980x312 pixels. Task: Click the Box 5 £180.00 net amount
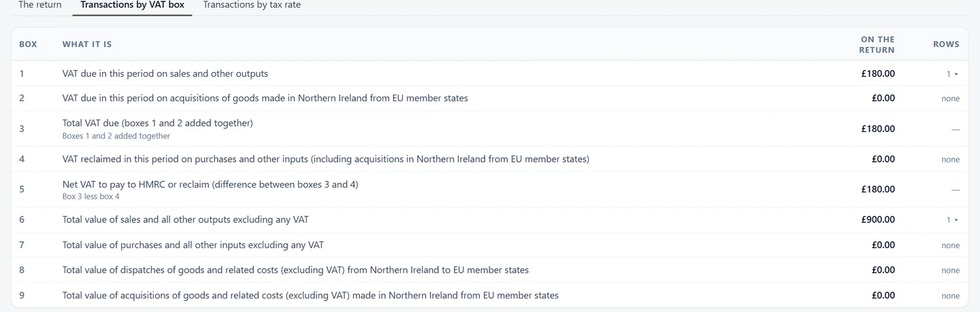(878, 189)
